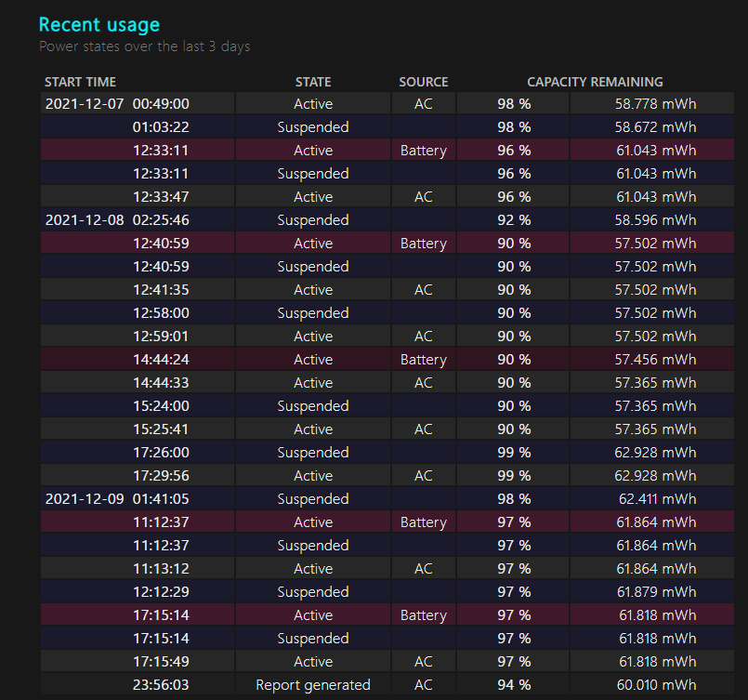This screenshot has height=700, width=748.
Task: Click the 2021-12-09 date cell
Action: [85, 499]
